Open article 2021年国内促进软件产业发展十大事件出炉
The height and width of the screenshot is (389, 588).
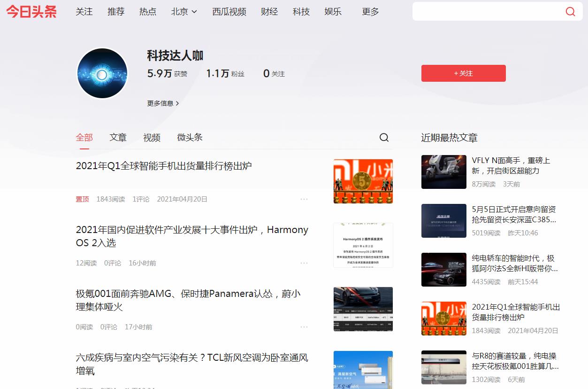click(192, 236)
